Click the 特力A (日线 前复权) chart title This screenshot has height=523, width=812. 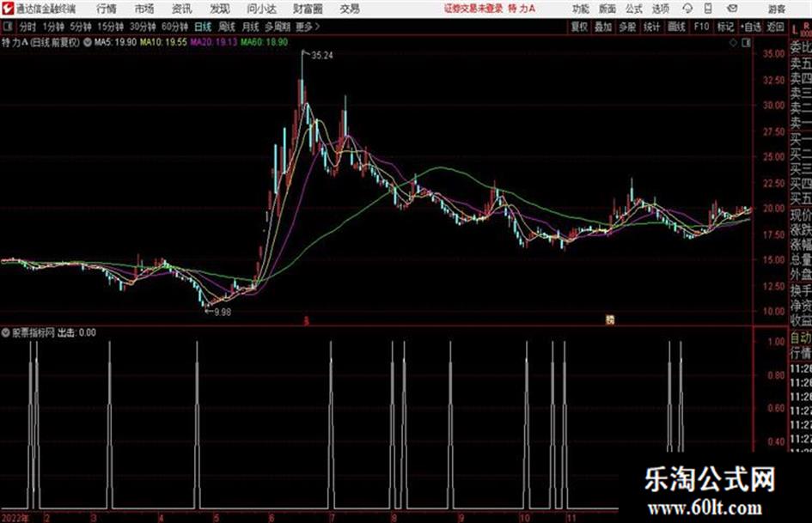coord(41,42)
